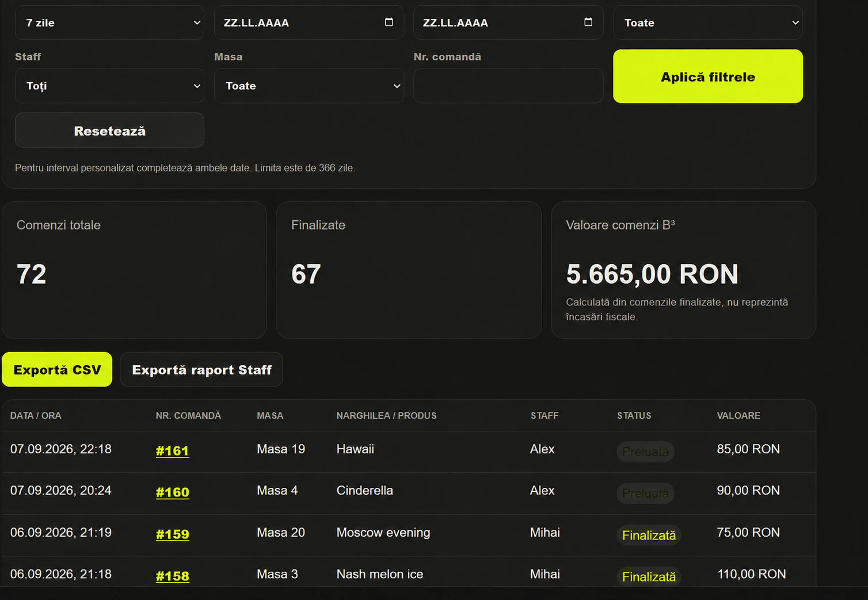
Task: Click the 'Masa 20' cell
Action: 281,533
